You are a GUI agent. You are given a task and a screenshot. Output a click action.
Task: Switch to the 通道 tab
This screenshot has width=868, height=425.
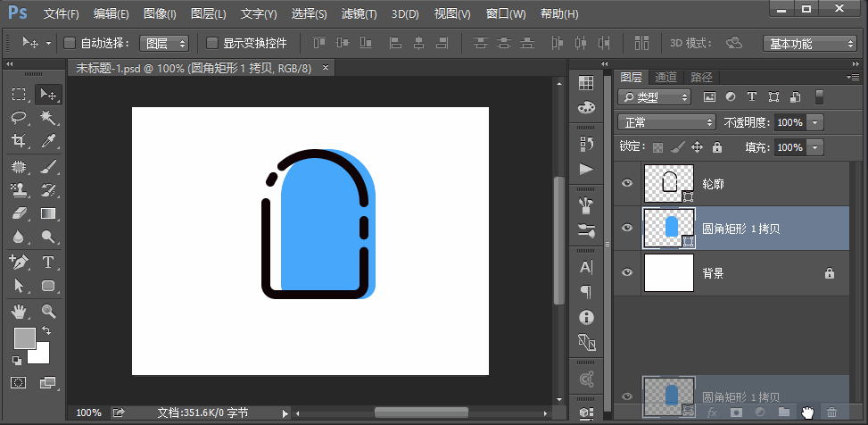665,78
